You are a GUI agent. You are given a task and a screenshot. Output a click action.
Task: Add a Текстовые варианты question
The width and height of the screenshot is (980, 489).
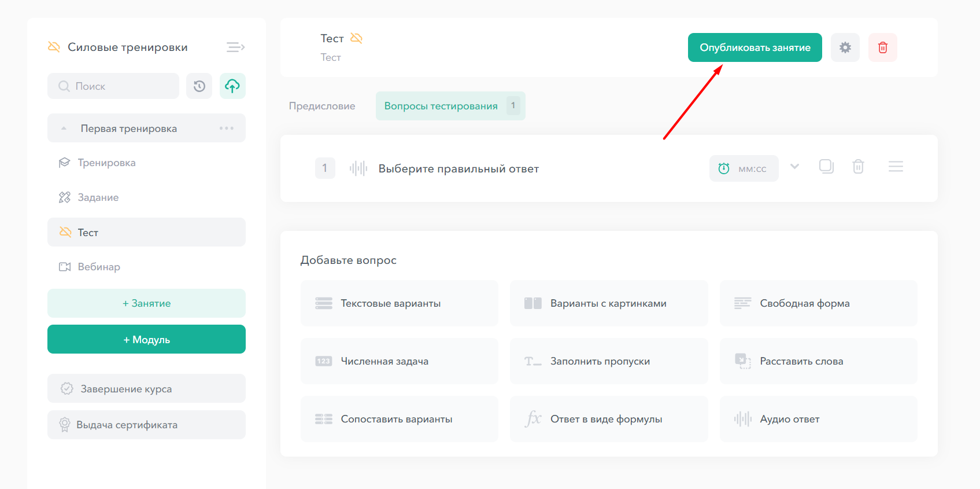point(400,303)
